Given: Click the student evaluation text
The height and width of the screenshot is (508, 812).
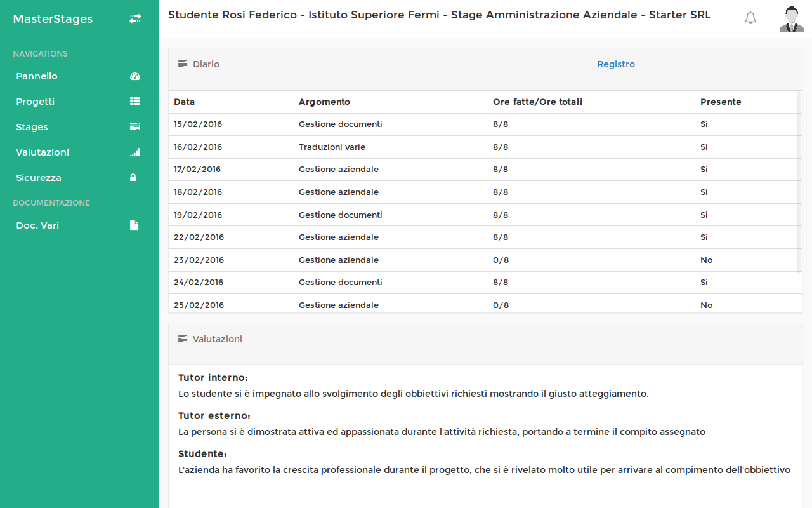Looking at the screenshot, I should (x=484, y=470).
